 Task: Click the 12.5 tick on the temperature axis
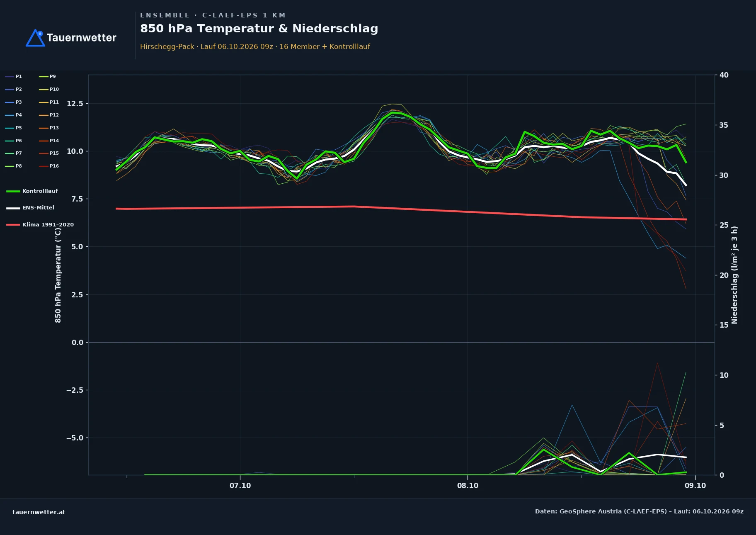pos(75,103)
